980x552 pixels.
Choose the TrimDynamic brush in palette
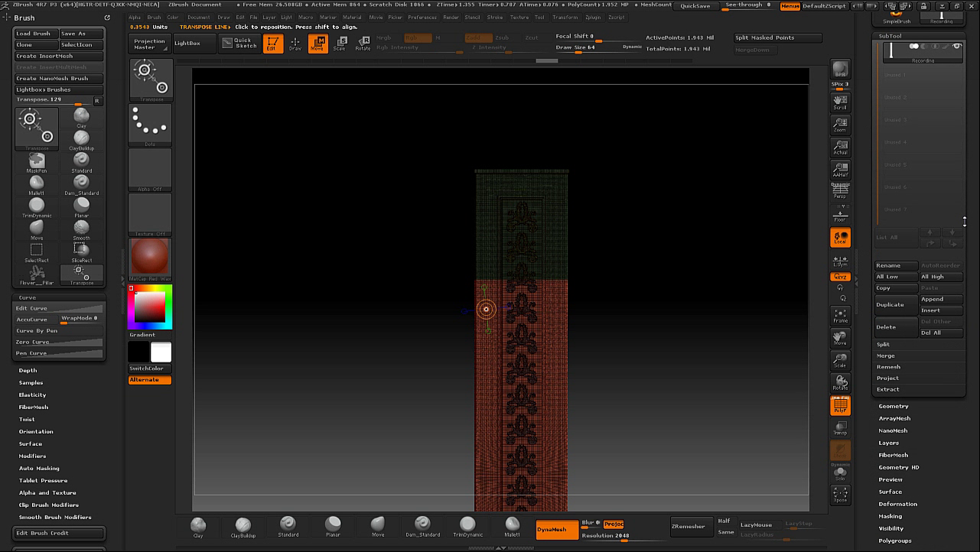click(37, 206)
